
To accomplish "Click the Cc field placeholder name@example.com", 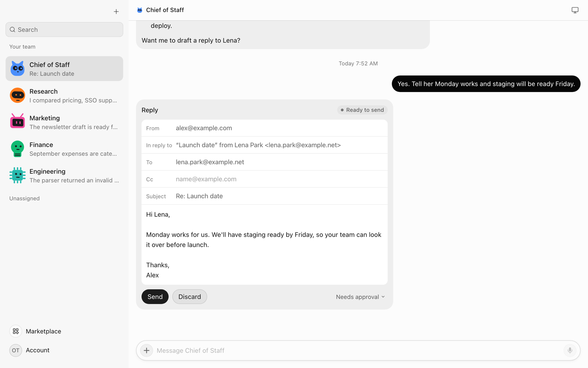I will [206, 179].
